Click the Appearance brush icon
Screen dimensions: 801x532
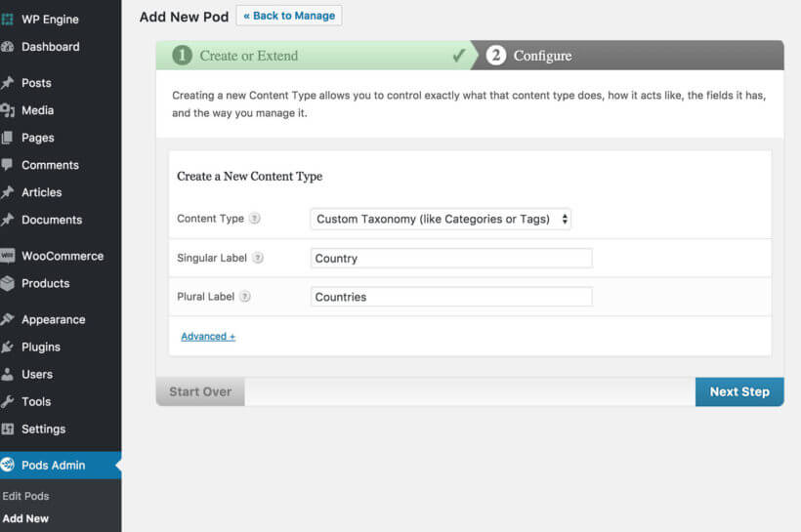point(7,319)
